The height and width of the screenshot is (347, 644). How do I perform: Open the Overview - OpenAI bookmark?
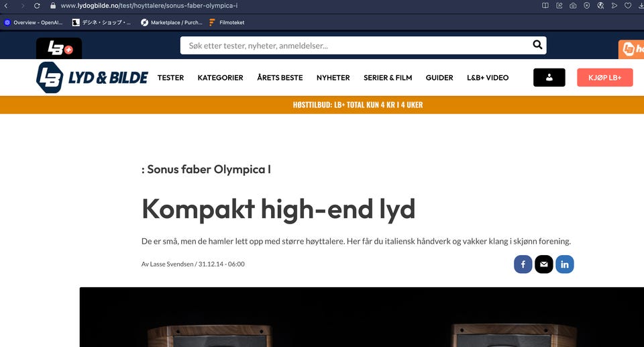(x=34, y=23)
